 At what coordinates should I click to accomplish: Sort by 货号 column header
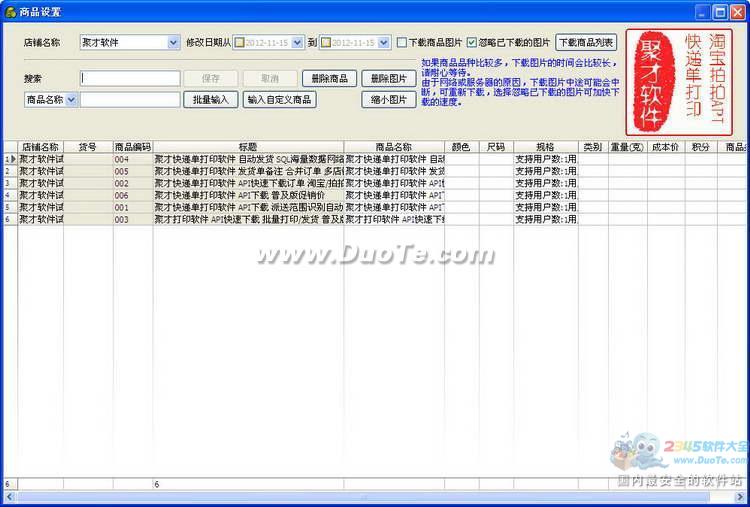pos(88,147)
